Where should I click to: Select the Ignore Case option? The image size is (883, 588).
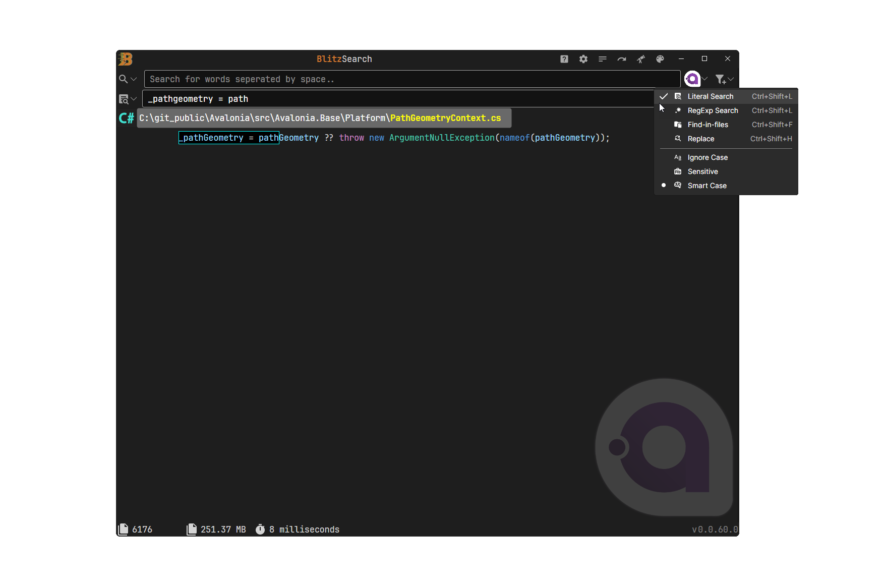coord(726,157)
